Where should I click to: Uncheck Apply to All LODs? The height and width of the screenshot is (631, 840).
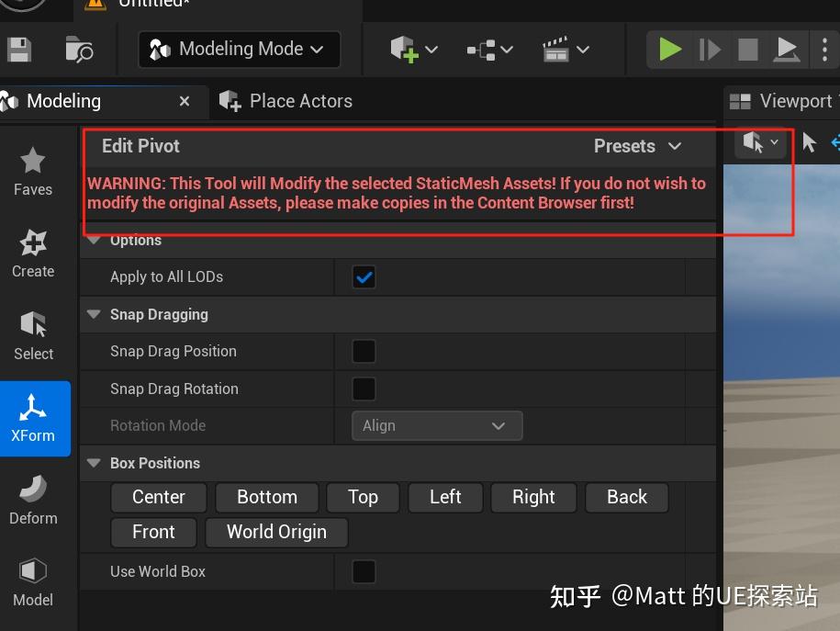(364, 276)
